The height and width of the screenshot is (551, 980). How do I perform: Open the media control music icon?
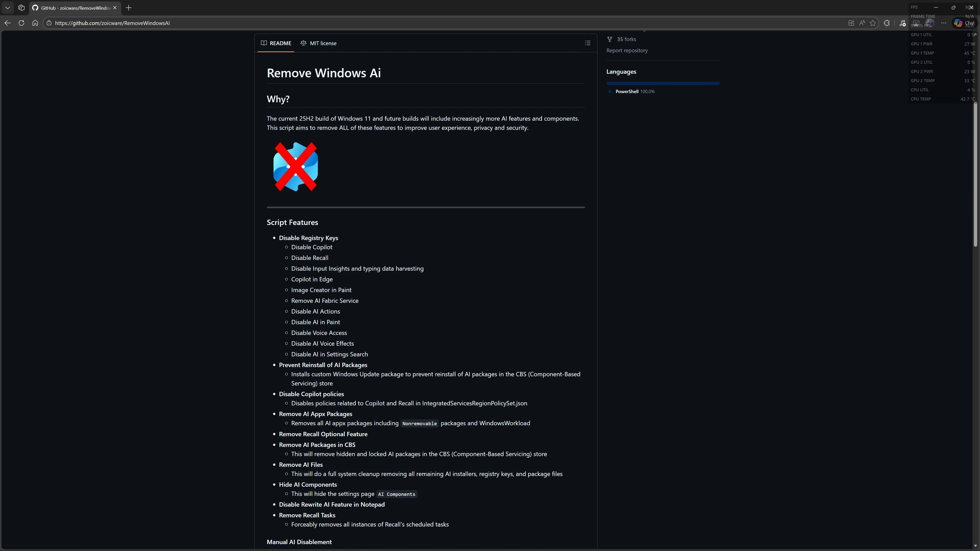click(x=902, y=23)
